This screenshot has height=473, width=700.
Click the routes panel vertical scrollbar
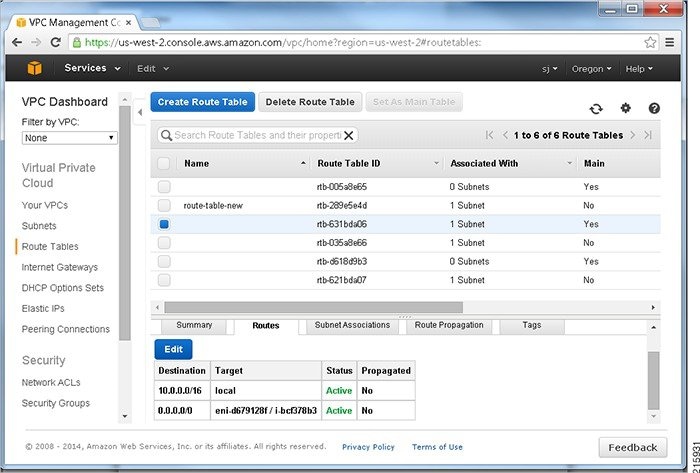653,380
